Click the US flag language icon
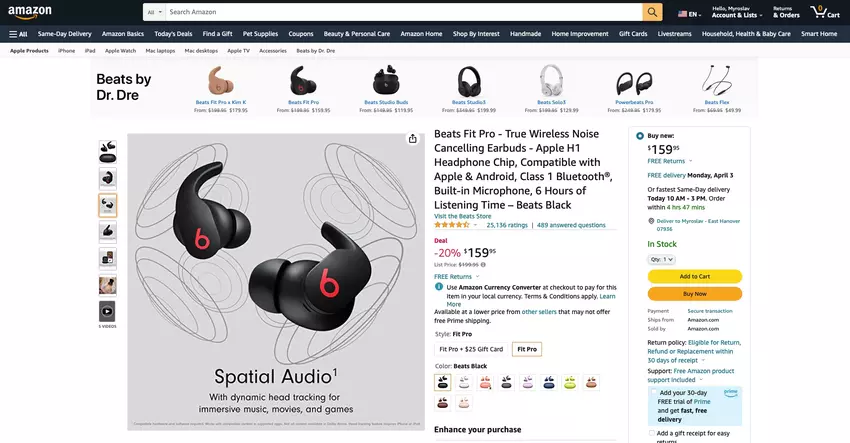 (x=682, y=14)
